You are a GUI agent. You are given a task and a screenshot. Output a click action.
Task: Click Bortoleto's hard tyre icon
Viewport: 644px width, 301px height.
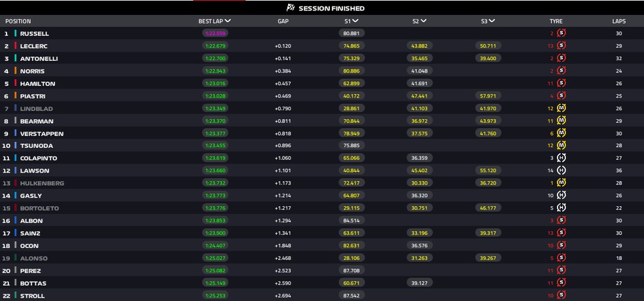coord(561,208)
